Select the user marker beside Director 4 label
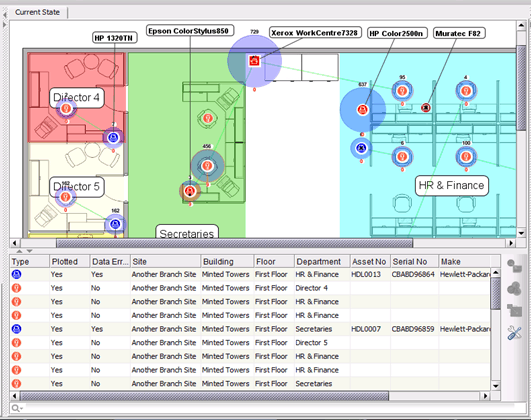 click(x=66, y=108)
